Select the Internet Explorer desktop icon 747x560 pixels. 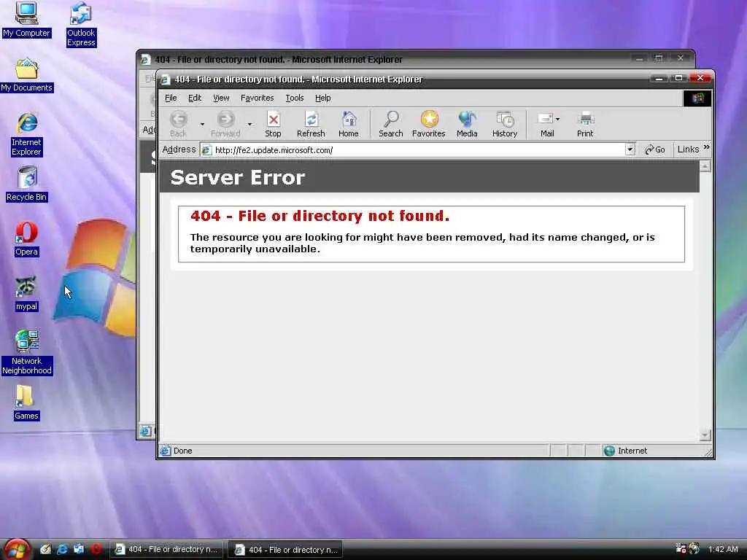pyautogui.click(x=27, y=135)
